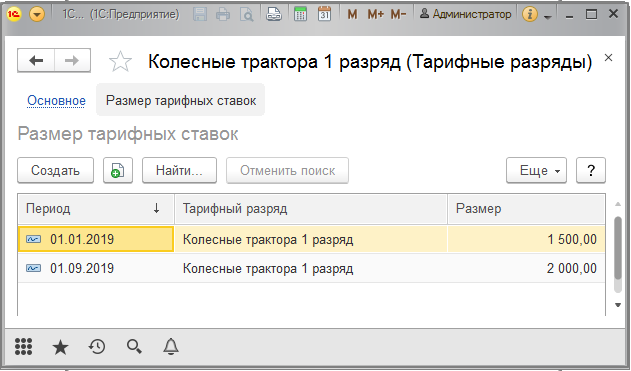Expand the Еще dropdown menu
Screen dimensions: 631x371
pyautogui.click(x=536, y=171)
